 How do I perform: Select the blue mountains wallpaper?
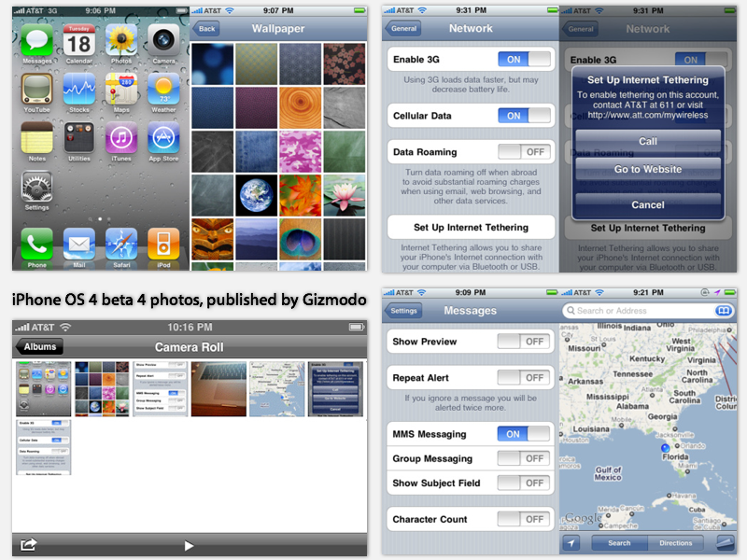click(x=256, y=239)
